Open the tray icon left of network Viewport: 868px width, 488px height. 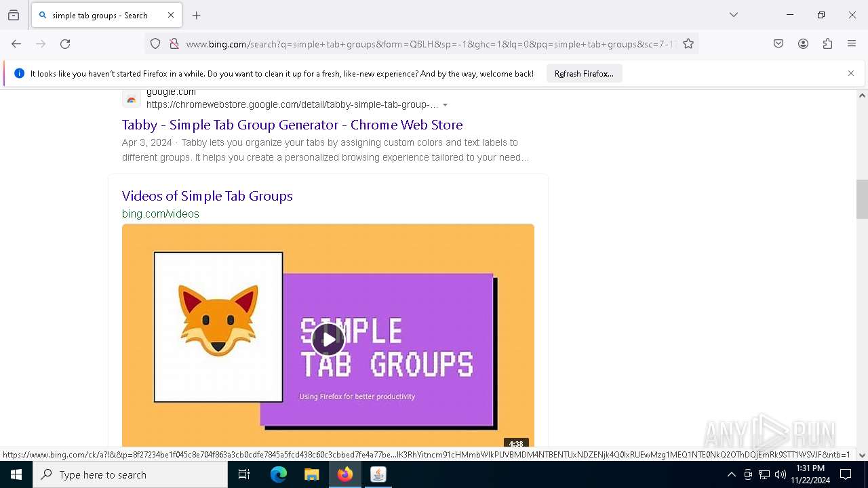pos(748,474)
